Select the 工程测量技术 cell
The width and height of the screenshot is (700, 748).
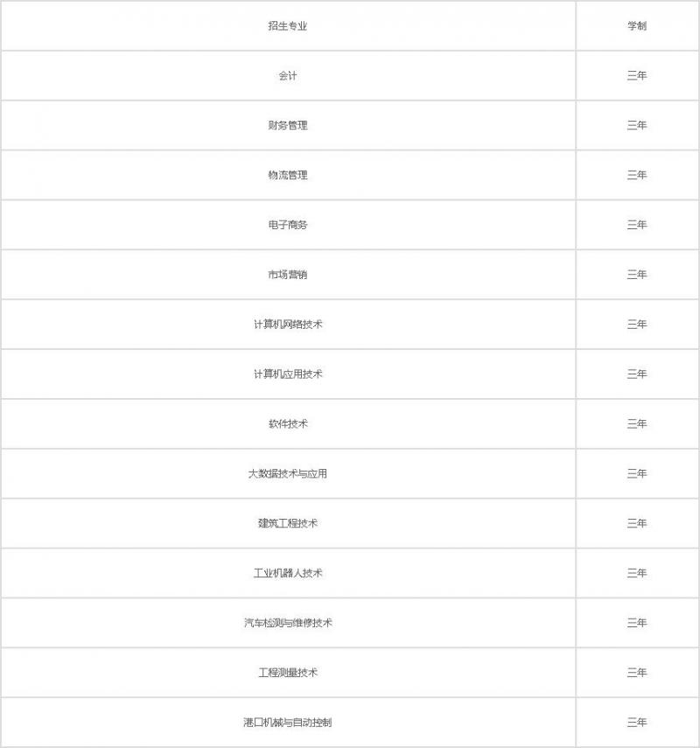(288, 673)
